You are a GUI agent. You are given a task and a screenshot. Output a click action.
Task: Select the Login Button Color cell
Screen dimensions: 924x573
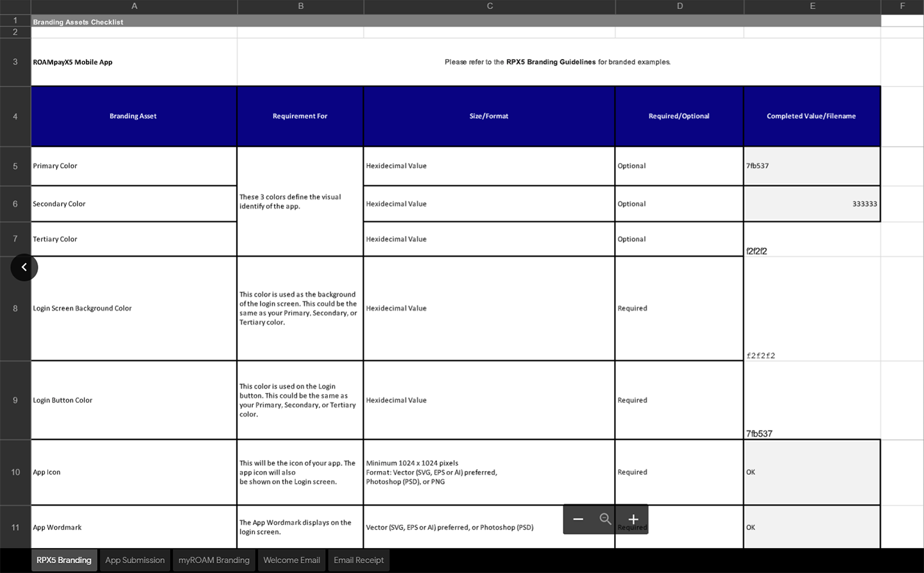coord(134,400)
